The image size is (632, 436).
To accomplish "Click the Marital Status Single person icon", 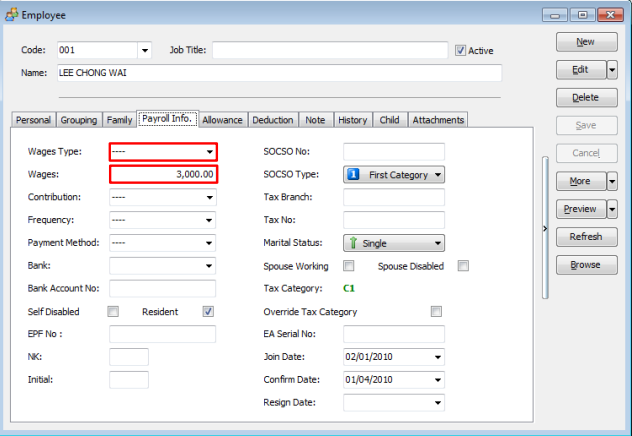I will tap(354, 243).
